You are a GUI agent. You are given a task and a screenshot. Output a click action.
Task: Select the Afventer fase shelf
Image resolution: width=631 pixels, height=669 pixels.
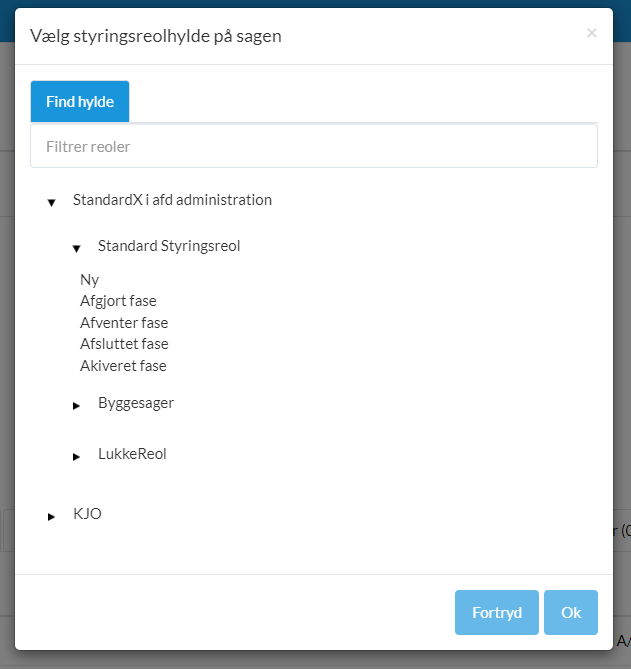coord(124,323)
